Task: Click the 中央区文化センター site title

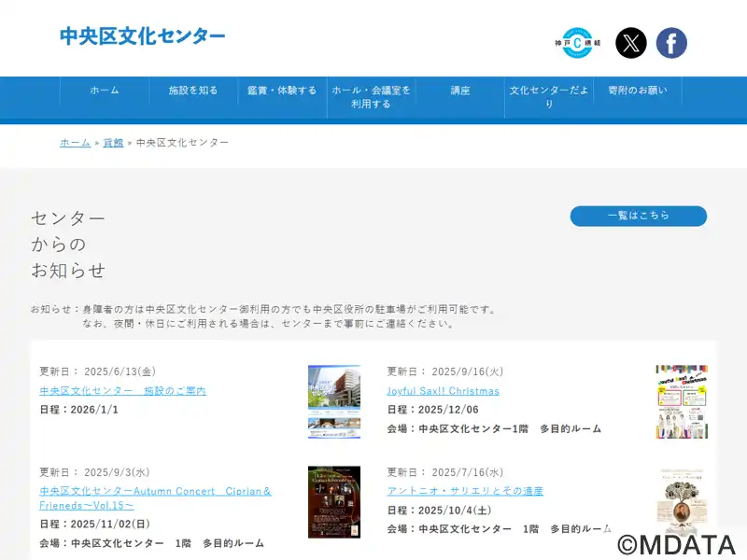Action: [x=143, y=36]
